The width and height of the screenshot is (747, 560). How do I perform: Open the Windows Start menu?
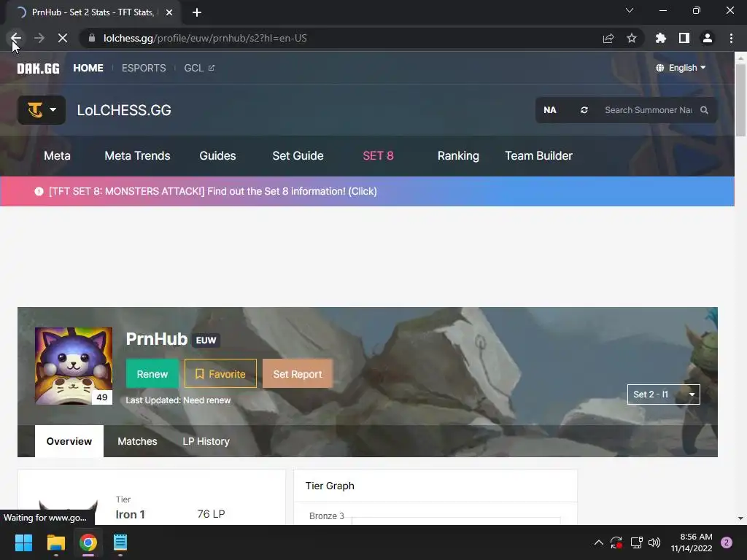[x=23, y=542]
